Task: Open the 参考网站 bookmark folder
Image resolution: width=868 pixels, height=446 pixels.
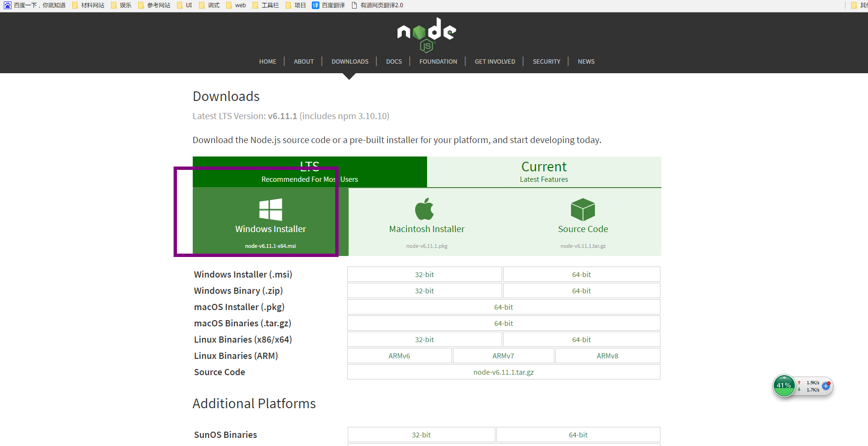Action: click(154, 5)
